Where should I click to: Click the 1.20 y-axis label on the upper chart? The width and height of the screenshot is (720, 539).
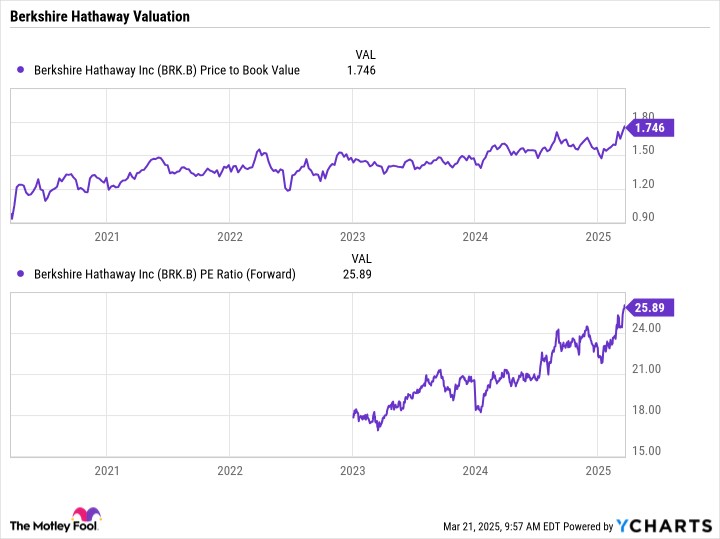[644, 184]
